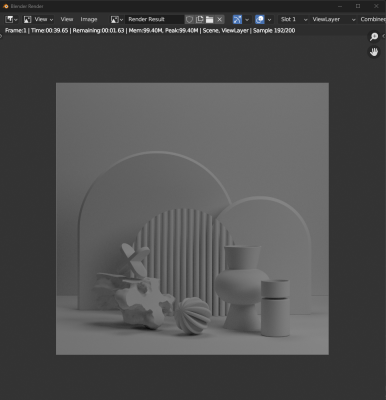This screenshot has width=386, height=400.
Task: Open the Slot 1 dropdown
Action: click(x=293, y=19)
